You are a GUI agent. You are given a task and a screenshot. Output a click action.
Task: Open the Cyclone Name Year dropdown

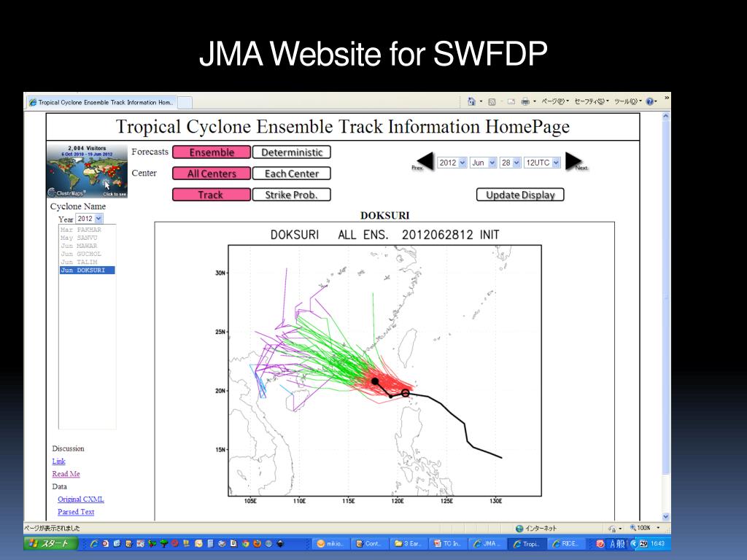click(89, 219)
